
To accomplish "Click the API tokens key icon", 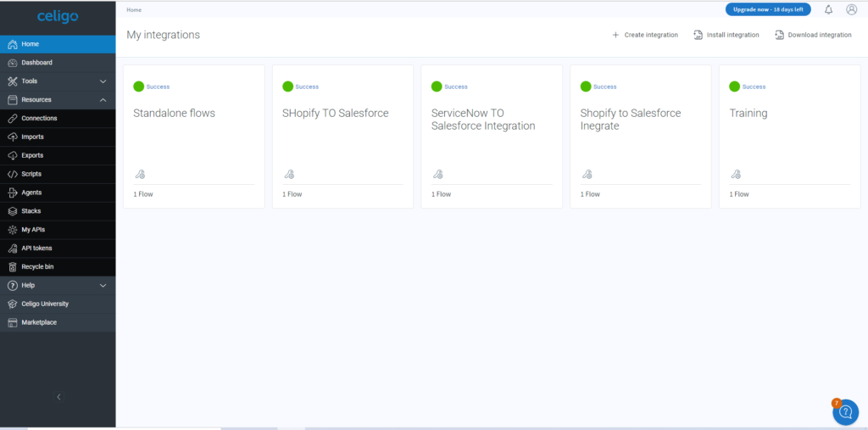I will [x=13, y=249].
